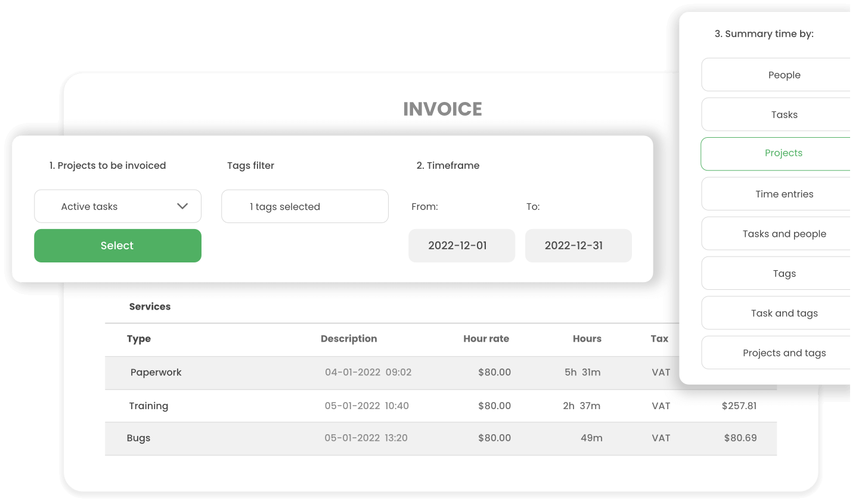868x501 pixels.
Task: Click the Paperwork service row type
Action: [x=156, y=372]
